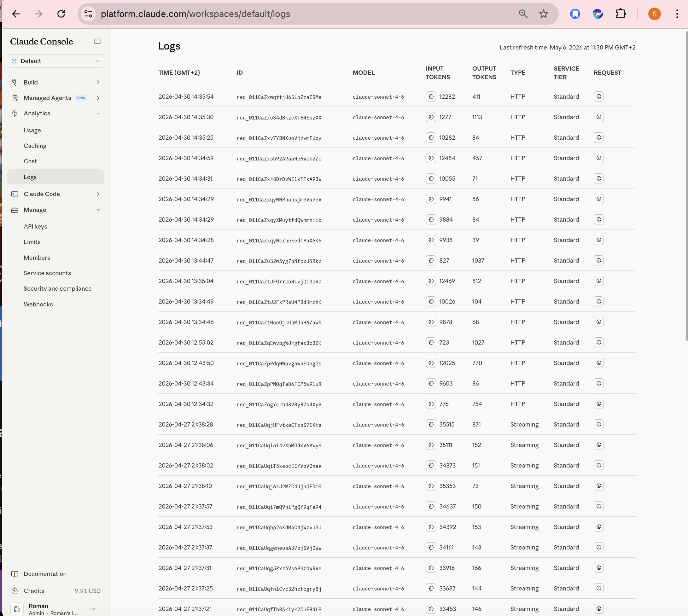The width and height of the screenshot is (688, 616).
Task: Click the browser forward arrow
Action: pos(38,14)
